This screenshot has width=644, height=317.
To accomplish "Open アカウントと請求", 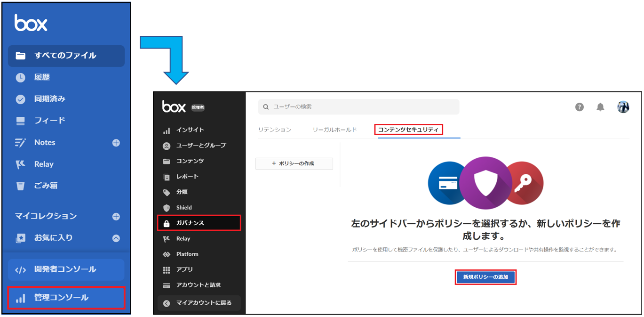I will pyautogui.click(x=199, y=285).
